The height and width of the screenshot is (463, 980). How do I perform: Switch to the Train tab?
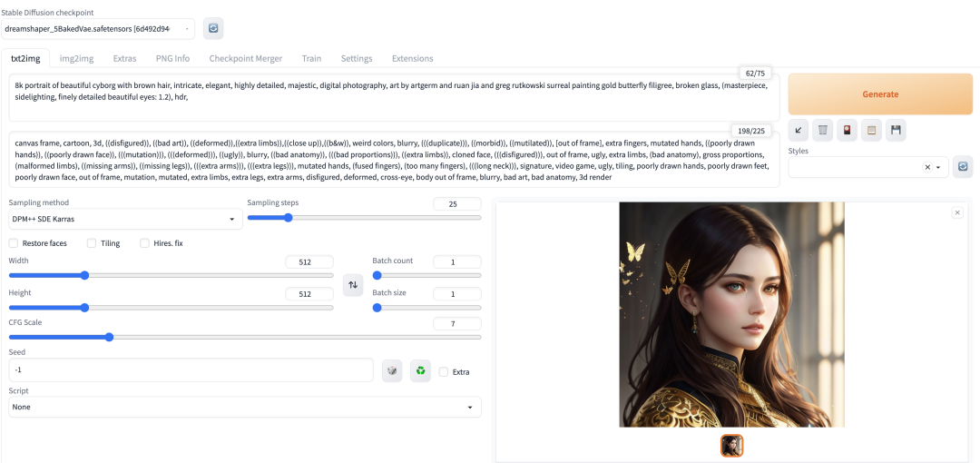tap(311, 58)
